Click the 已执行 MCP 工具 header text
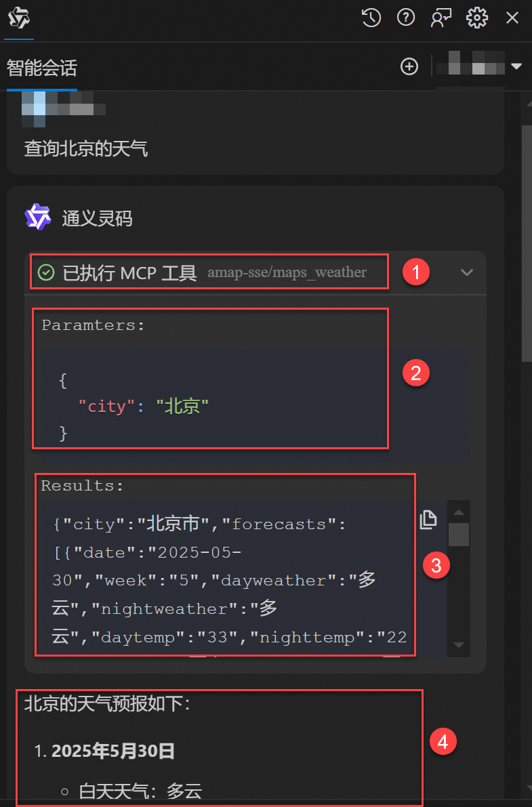This screenshot has height=807, width=532. tap(130, 272)
